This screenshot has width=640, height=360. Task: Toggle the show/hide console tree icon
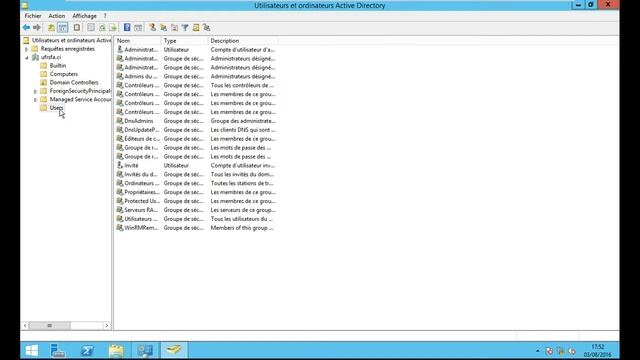62,27
